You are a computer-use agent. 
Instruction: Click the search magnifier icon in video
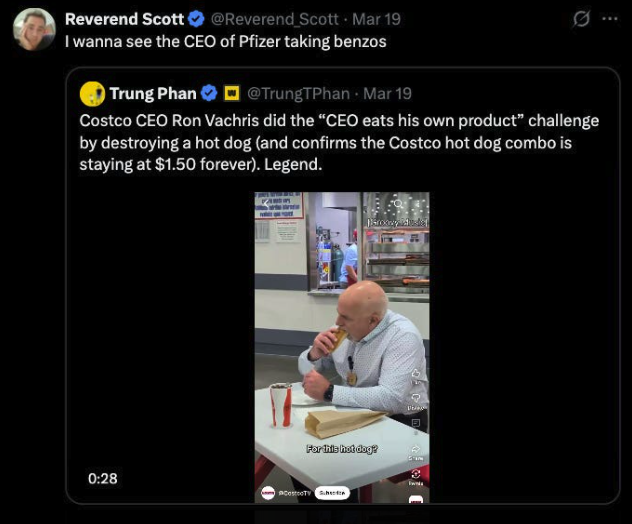point(397,203)
